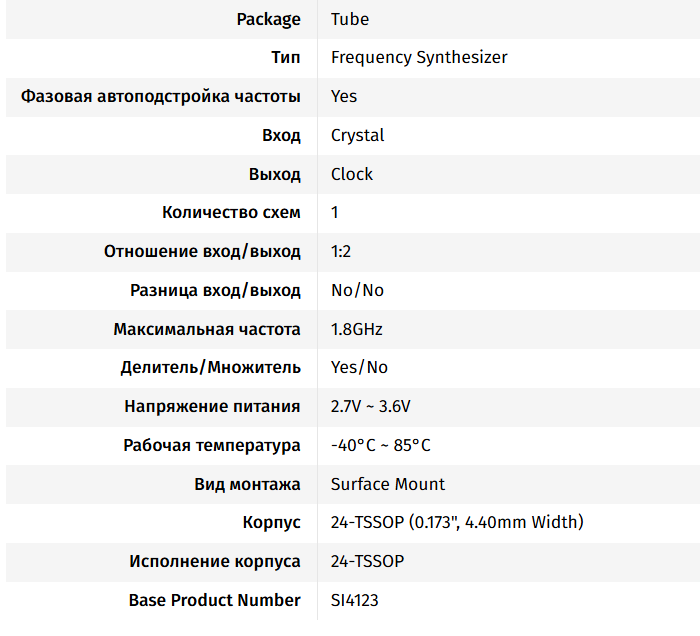The width and height of the screenshot is (700, 636).
Task: Click the 'Фазовая автоподстройка частоты' label
Action: [x=160, y=96]
